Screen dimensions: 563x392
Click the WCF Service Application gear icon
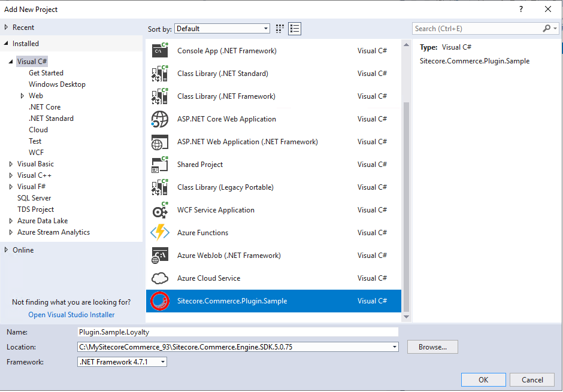pos(160,210)
